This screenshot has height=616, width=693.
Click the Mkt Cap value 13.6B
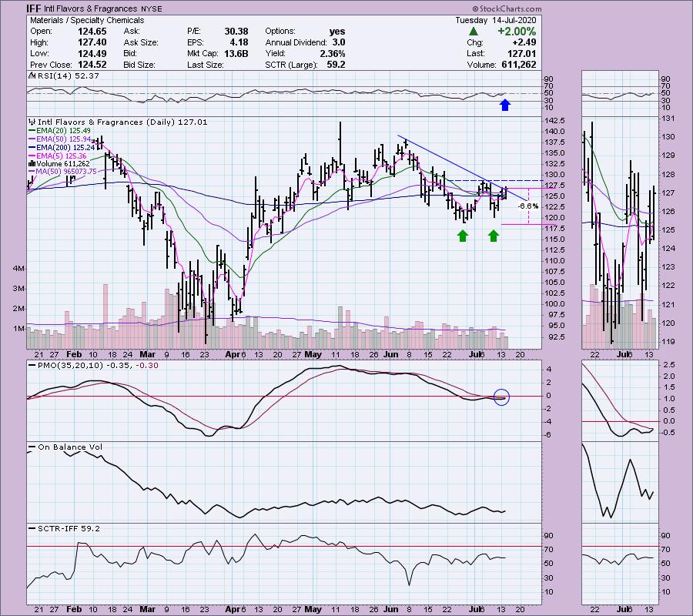click(x=236, y=53)
